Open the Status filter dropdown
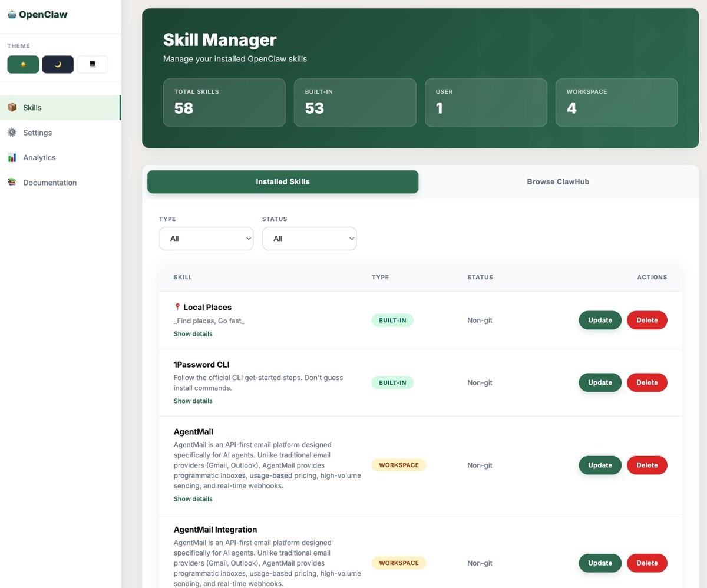Screen dimensions: 707x588 [309, 239]
